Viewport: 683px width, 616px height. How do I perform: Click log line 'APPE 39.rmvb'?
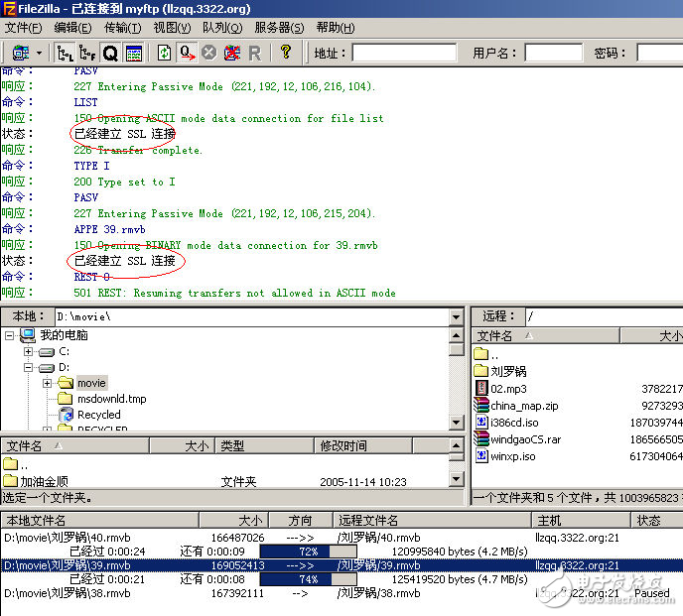(109, 229)
